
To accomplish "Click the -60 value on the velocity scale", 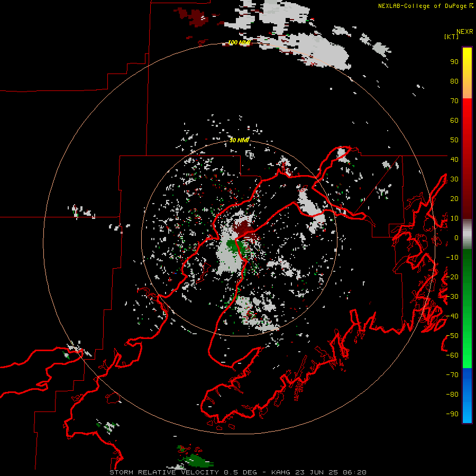I will 452,355.
